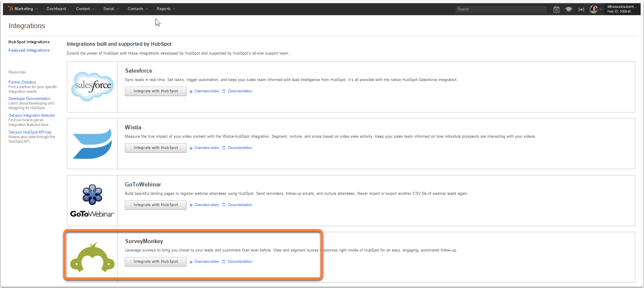Click the broadcast signal notifications icon
The image size is (644, 288).
[x=581, y=9]
